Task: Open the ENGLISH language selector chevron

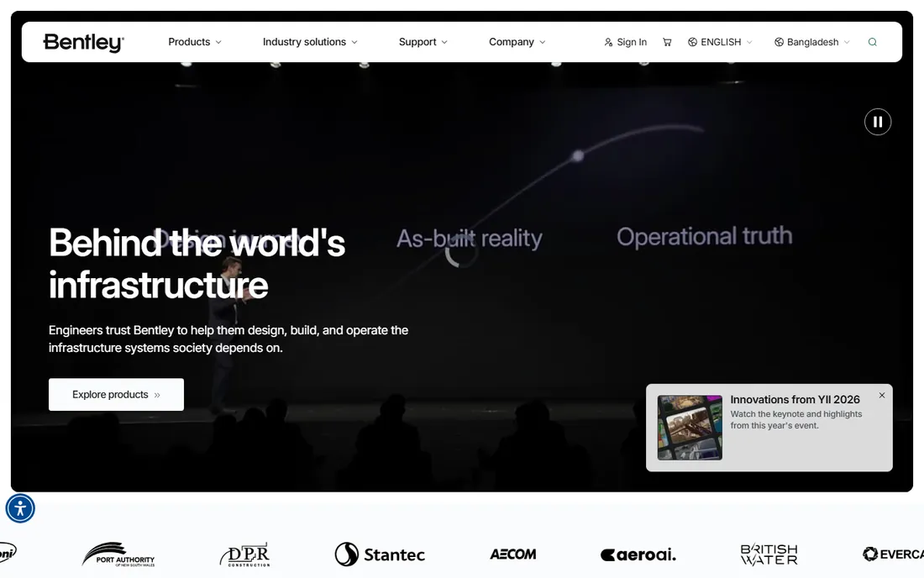Action: [749, 42]
